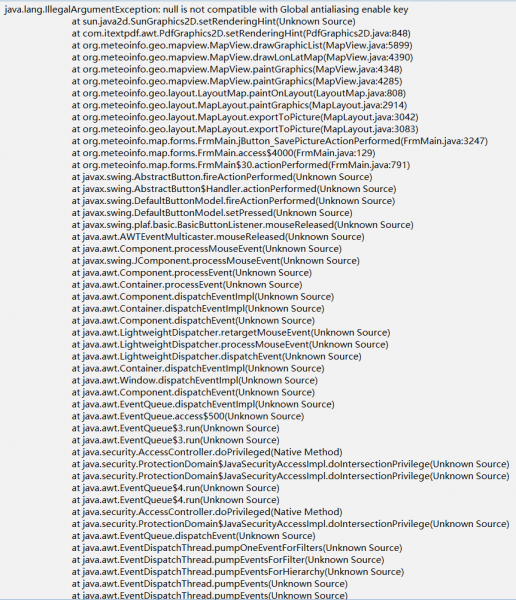Click the SunGraphics2D.setRenderingHint stack line

click(x=213, y=21)
